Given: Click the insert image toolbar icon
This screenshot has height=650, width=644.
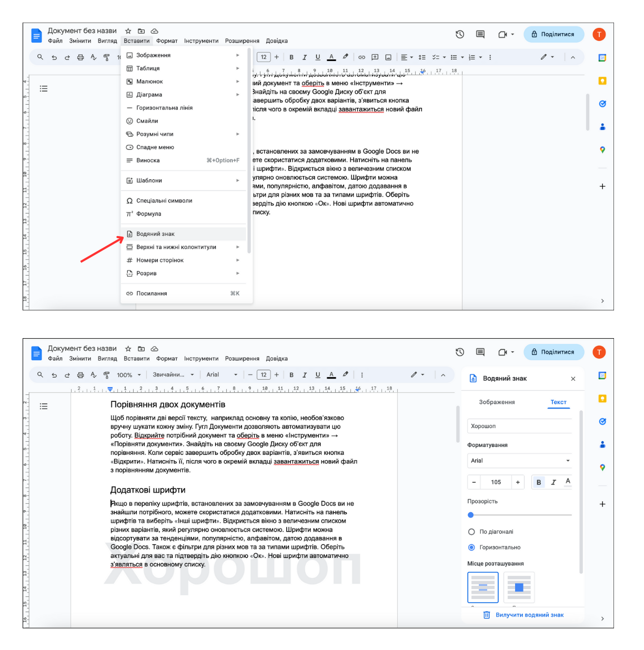Looking at the screenshot, I should tap(388, 57).
